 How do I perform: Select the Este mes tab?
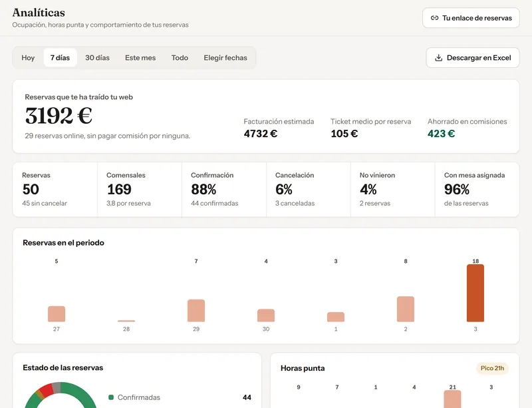tap(140, 58)
